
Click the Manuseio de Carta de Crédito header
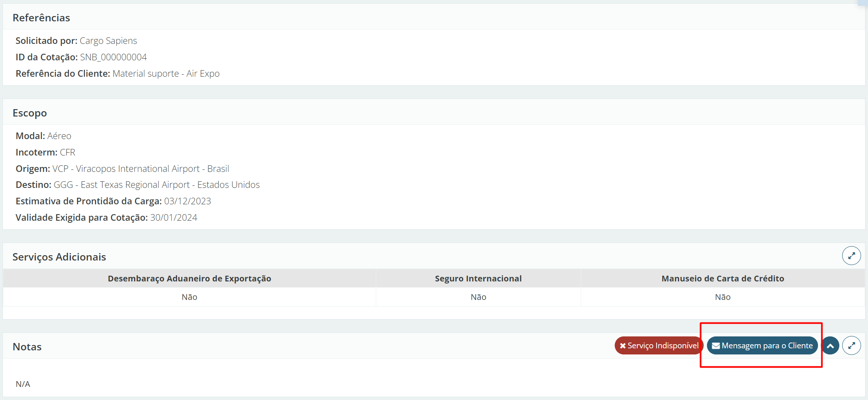point(723,279)
